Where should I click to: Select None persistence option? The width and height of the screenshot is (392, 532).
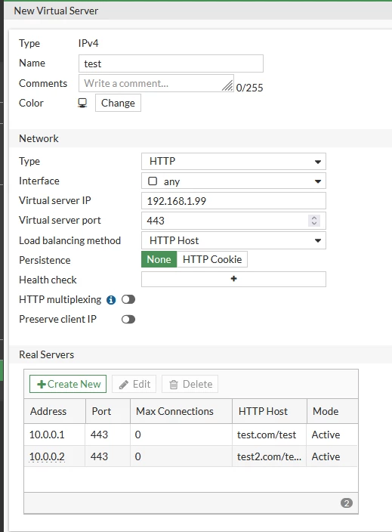[159, 259]
